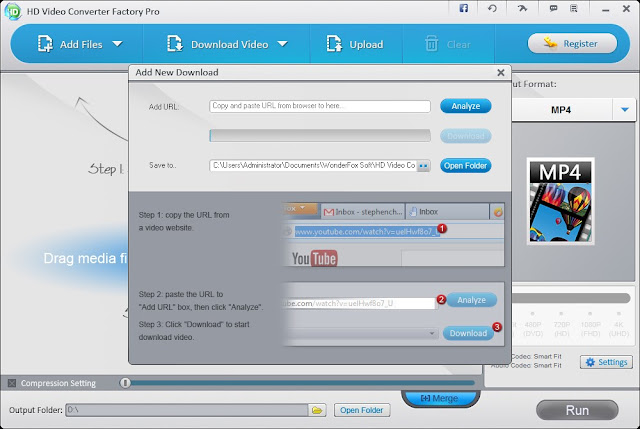Click the circular arrow update icon in title bar
This screenshot has width=640, height=429.
492,8
